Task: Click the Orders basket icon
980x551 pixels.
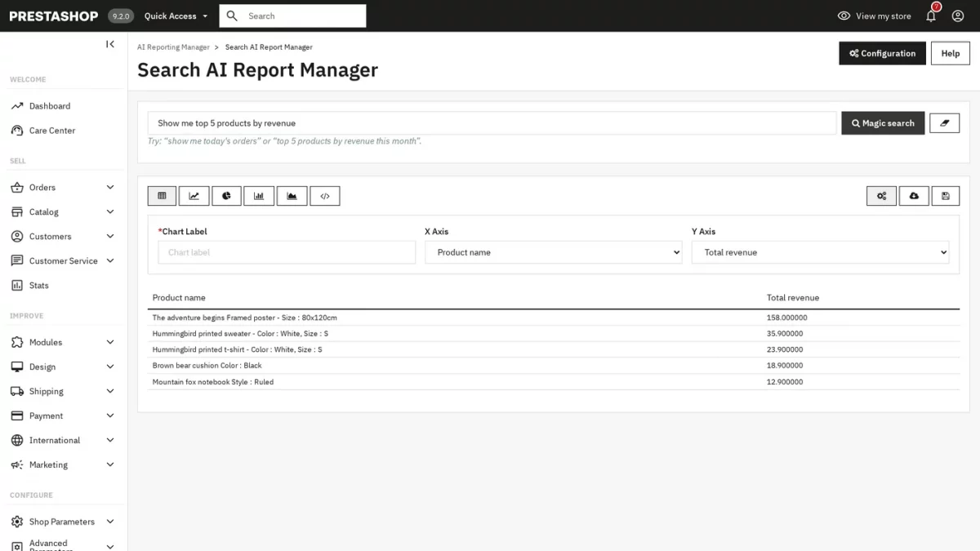Action: pos(17,188)
